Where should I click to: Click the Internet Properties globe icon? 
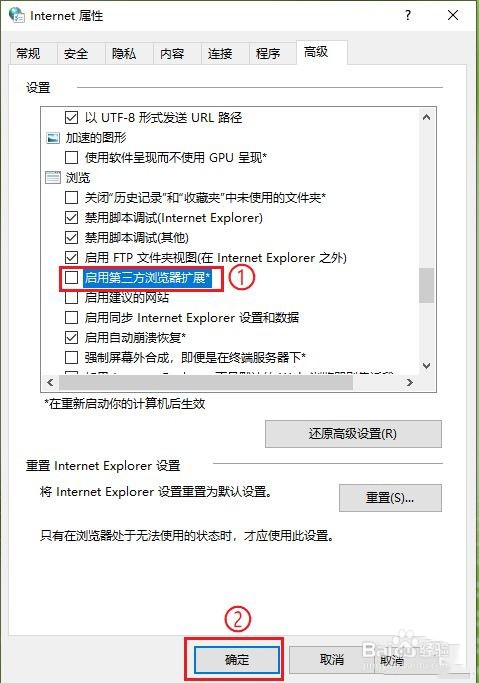pyautogui.click(x=17, y=14)
